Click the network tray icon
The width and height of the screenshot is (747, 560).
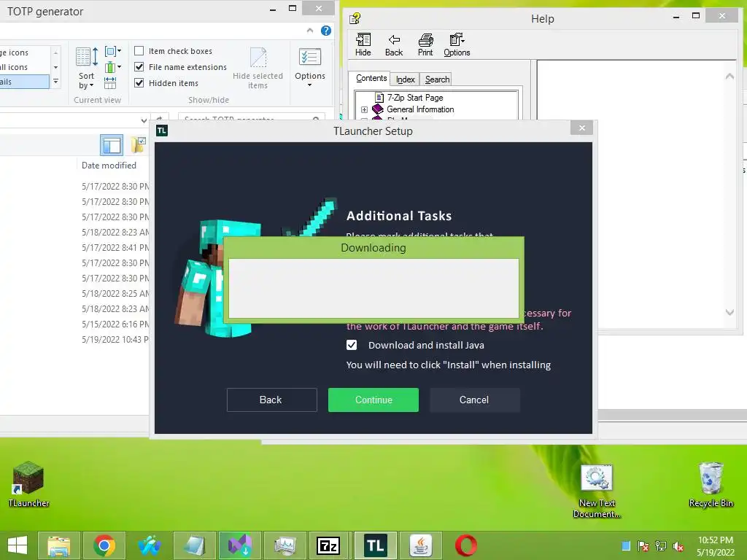click(660, 546)
